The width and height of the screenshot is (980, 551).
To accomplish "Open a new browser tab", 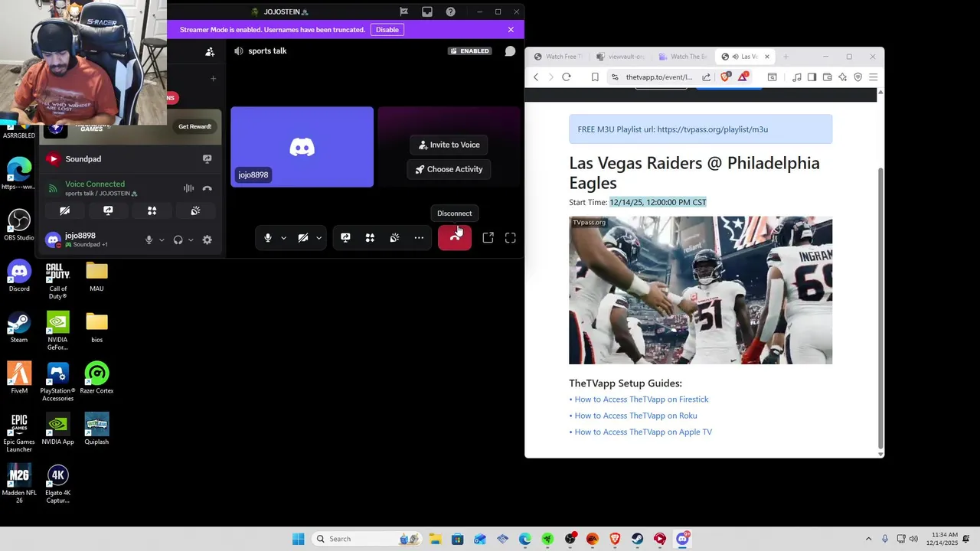I will 786,57.
